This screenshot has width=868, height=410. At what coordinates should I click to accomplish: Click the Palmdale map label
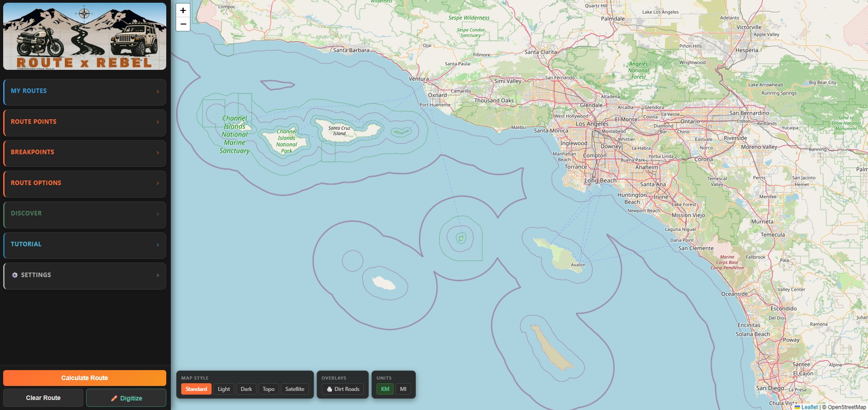pos(613,19)
